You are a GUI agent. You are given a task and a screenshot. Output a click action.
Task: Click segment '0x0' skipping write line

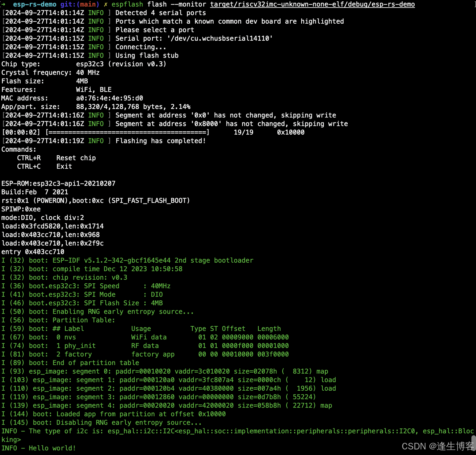(x=226, y=115)
